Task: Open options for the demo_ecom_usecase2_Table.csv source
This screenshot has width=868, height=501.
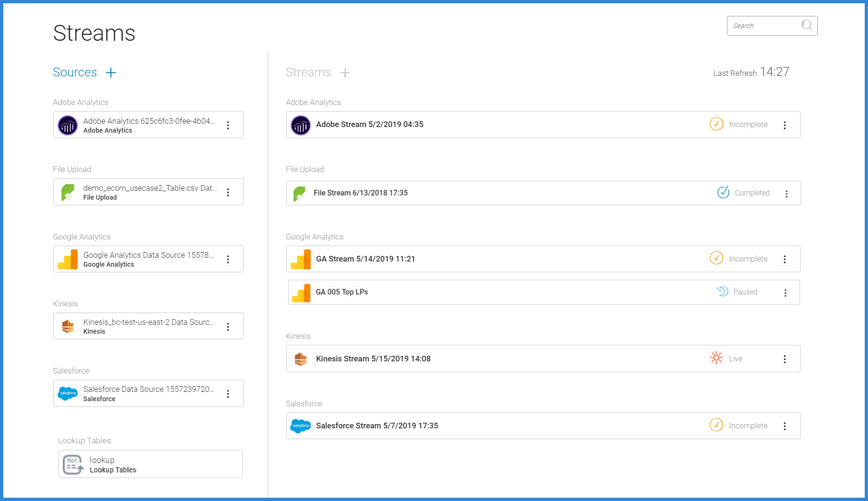Action: coord(228,192)
